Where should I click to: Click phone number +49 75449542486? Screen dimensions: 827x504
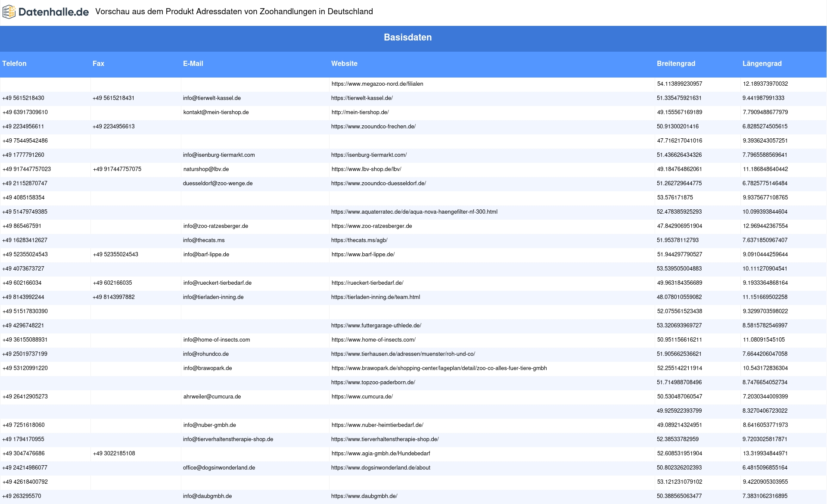[25, 141]
